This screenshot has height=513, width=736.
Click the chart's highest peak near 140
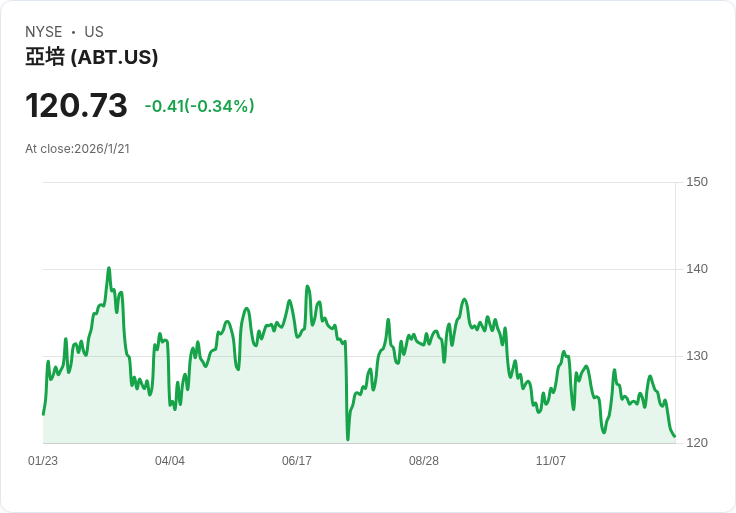109,268
